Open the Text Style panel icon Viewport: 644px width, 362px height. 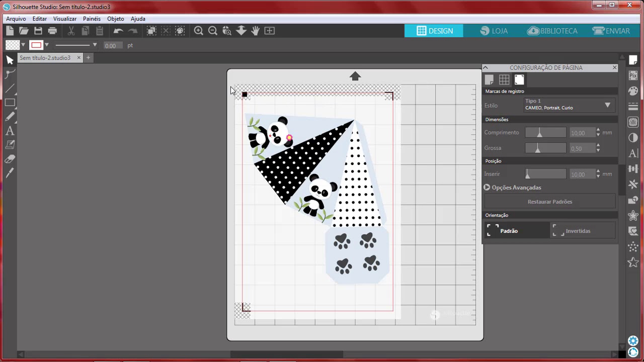point(633,153)
